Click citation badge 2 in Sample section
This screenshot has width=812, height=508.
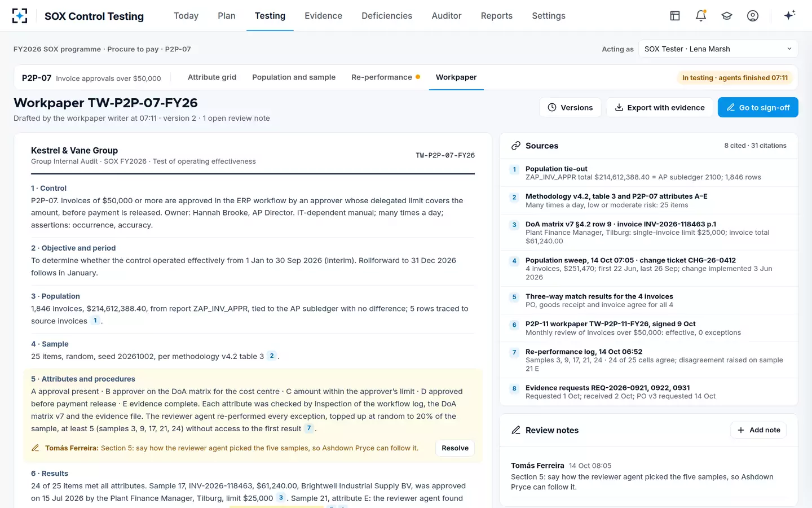tap(272, 356)
